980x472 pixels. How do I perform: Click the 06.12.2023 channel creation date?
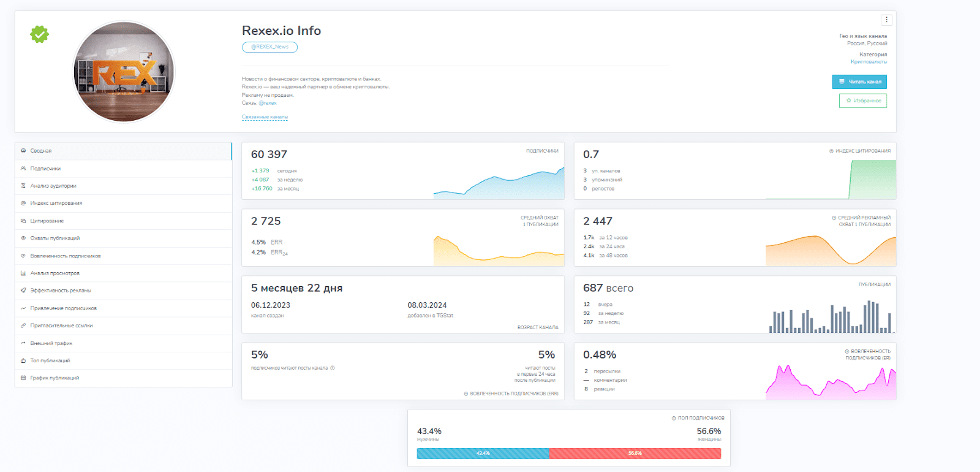[271, 305]
